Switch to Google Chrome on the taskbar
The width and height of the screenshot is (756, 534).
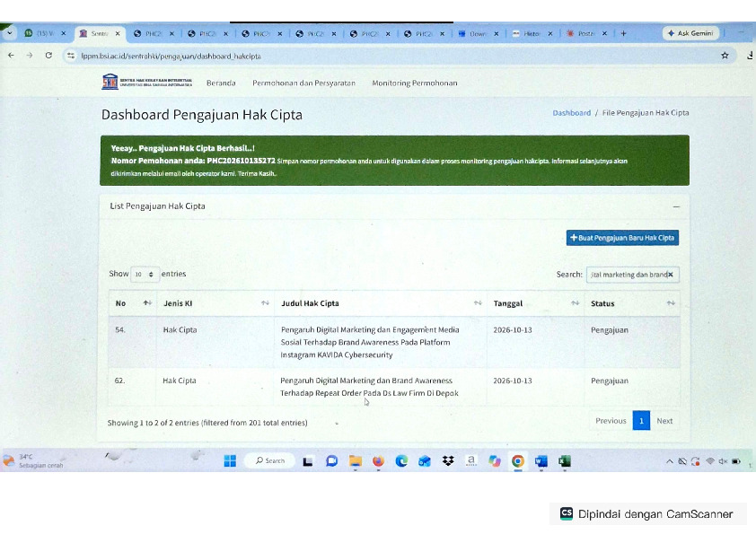coord(518,461)
